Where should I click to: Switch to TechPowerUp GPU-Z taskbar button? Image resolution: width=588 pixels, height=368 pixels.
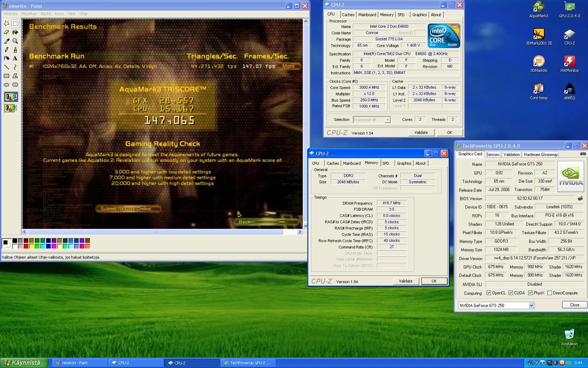(248, 363)
